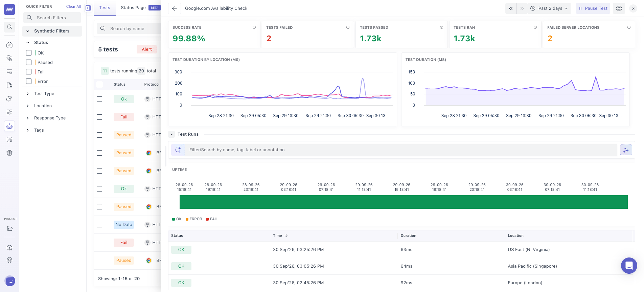This screenshot has height=292, width=644.
Task: Open the installation box icon in sidebar
Action: coord(9,248)
